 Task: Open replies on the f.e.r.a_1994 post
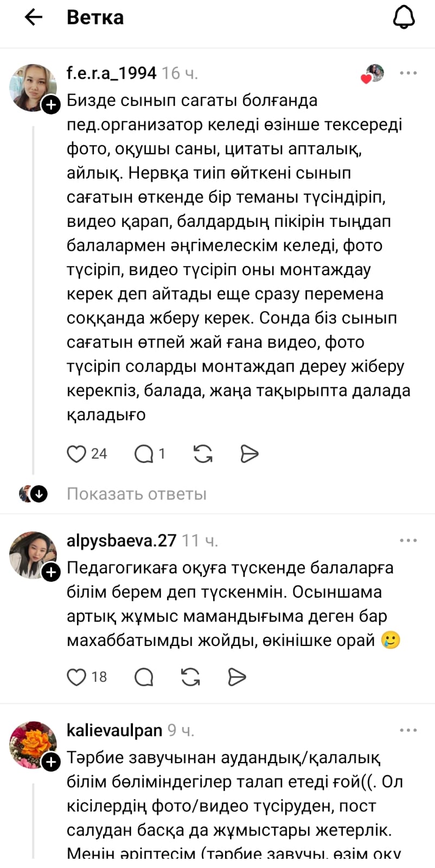pyautogui.click(x=144, y=454)
